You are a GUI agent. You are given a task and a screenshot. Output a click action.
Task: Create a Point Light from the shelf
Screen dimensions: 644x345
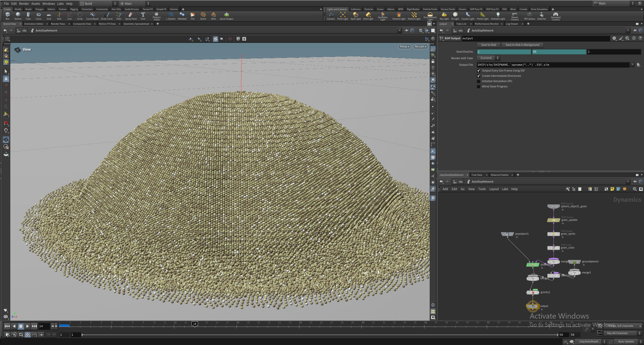pos(343,16)
